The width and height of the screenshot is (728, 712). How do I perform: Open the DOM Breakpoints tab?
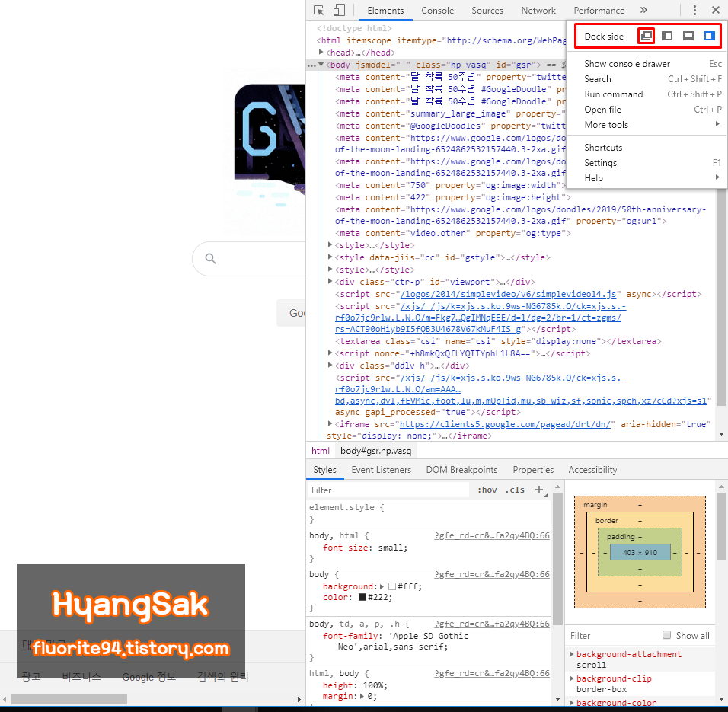[461, 470]
